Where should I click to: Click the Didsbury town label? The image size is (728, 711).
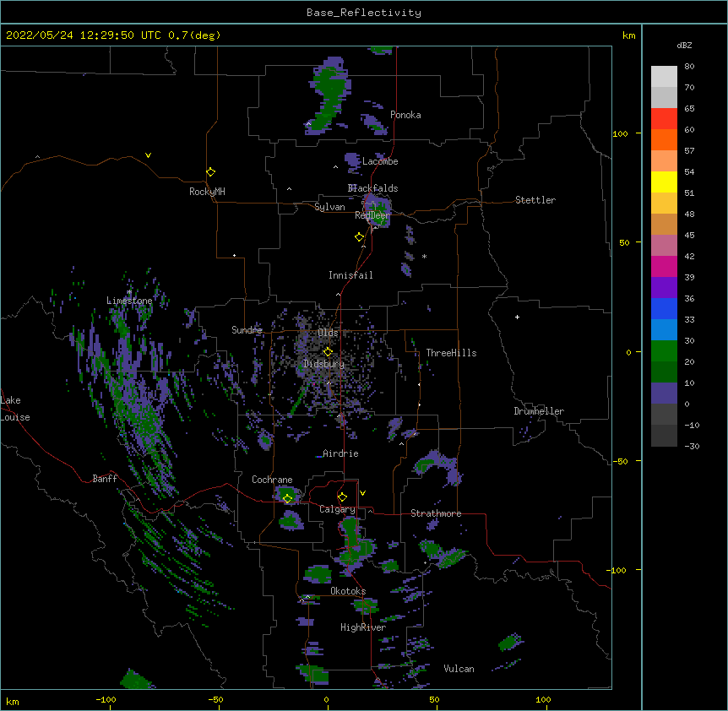pyautogui.click(x=324, y=364)
